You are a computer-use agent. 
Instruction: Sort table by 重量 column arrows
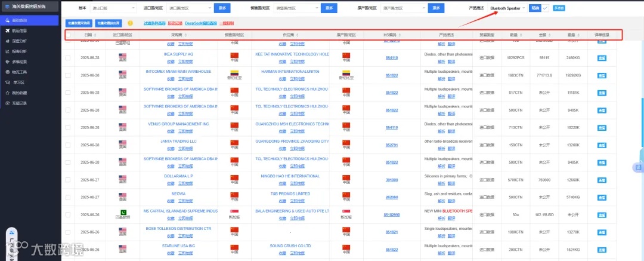pyautogui.click(x=579, y=35)
